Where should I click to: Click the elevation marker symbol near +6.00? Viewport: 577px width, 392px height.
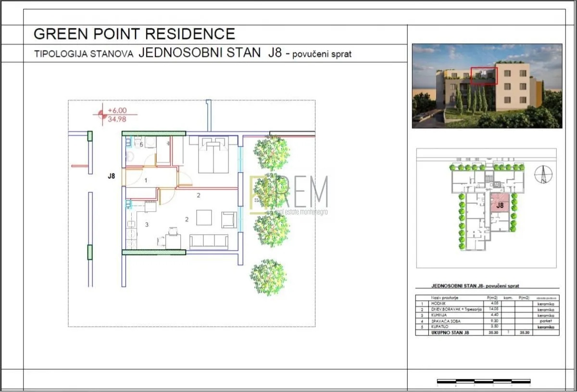click(101, 114)
